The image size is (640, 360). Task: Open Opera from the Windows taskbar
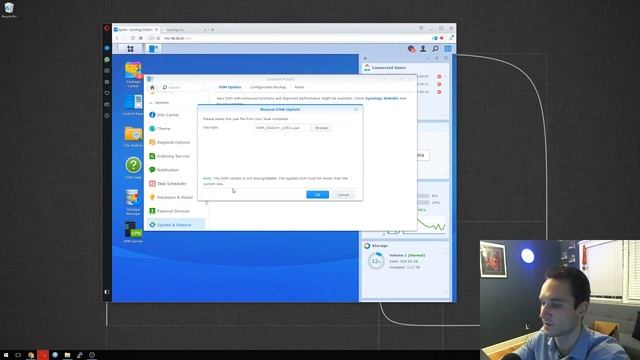click(43, 355)
